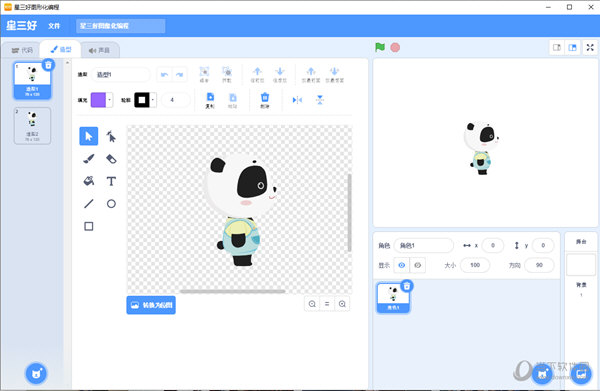Image resolution: width=600 pixels, height=391 pixels.
Task: Click the size field showing 100
Action: 475,265
